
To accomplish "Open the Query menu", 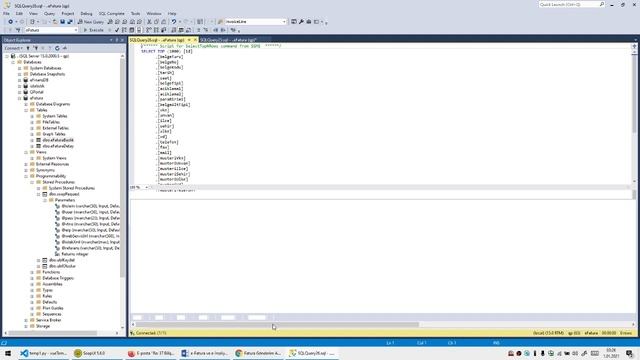I will tap(49, 13).
